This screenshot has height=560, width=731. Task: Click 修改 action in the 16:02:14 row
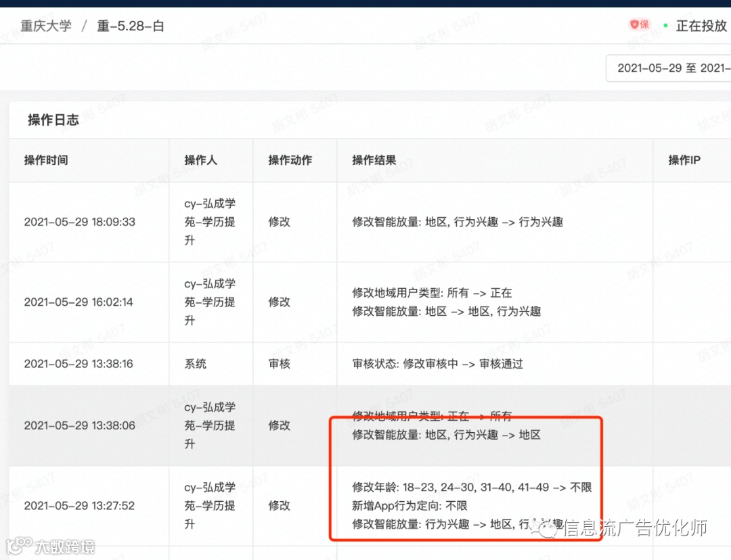coord(280,302)
